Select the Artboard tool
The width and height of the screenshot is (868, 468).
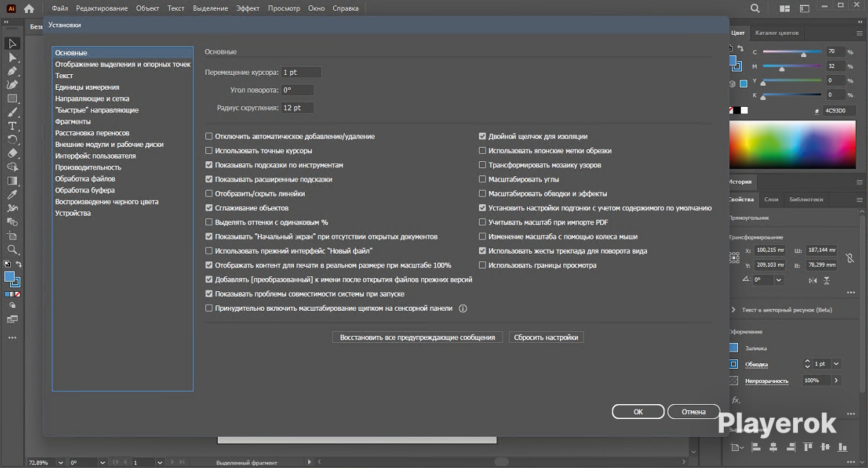[x=12, y=235]
